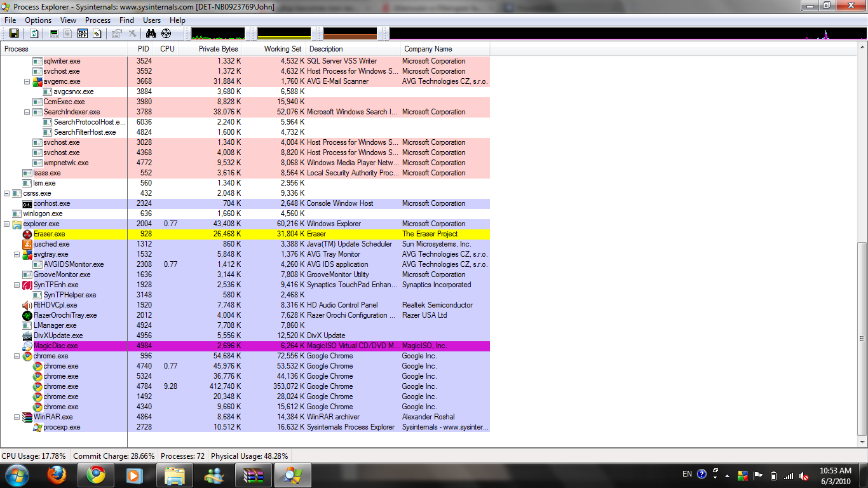Click the Save toolbar icon
This screenshot has width=868, height=488.
[14, 34]
